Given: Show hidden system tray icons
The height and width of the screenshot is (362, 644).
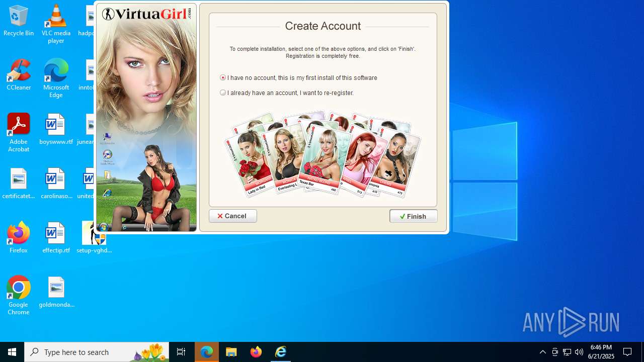Looking at the screenshot, I should point(542,352).
